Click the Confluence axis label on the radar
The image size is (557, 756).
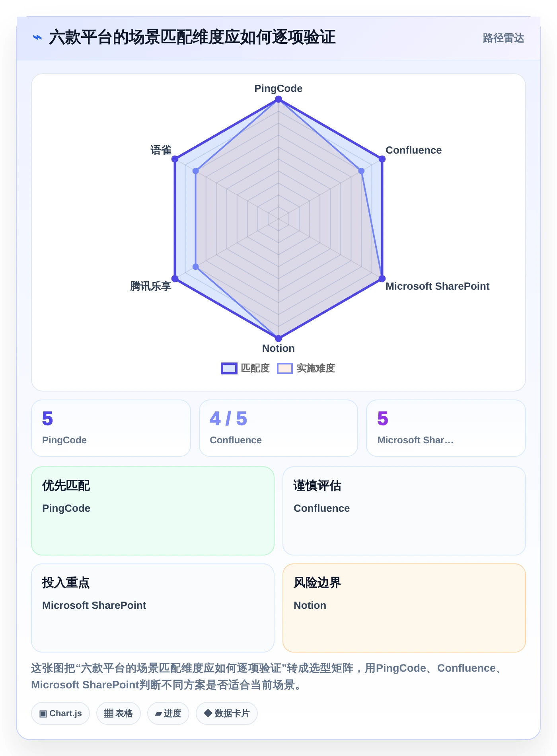pos(414,150)
